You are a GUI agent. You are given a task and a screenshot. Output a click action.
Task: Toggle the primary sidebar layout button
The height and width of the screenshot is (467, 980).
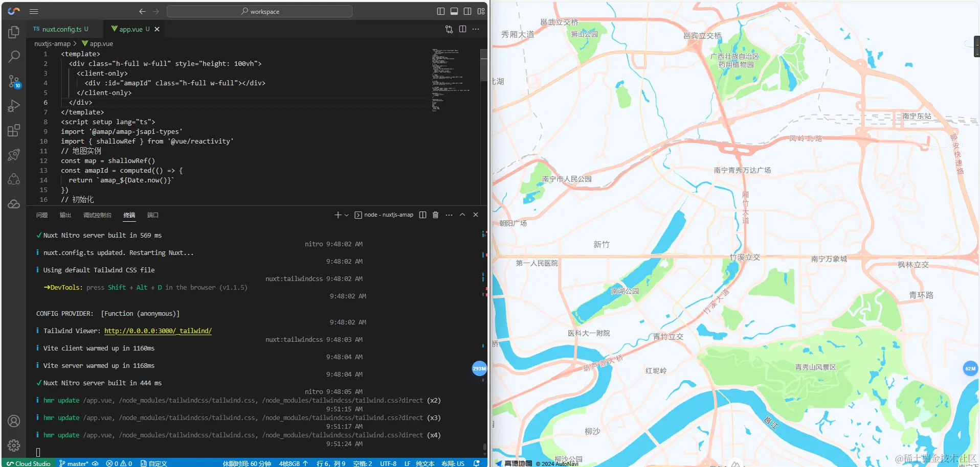[x=441, y=11]
